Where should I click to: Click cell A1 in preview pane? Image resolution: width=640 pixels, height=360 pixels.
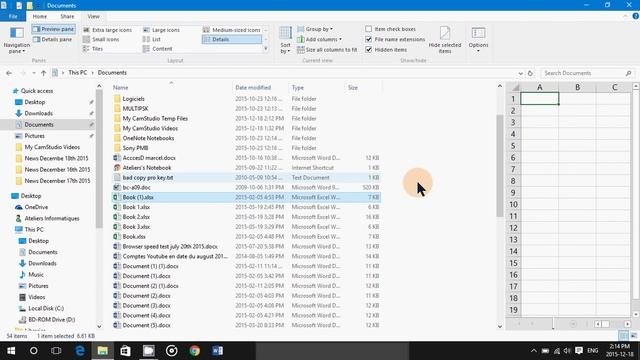coord(540,99)
